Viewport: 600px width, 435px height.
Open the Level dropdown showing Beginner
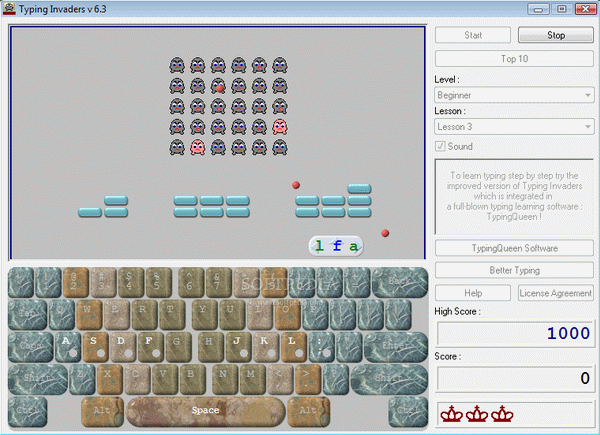(x=514, y=95)
